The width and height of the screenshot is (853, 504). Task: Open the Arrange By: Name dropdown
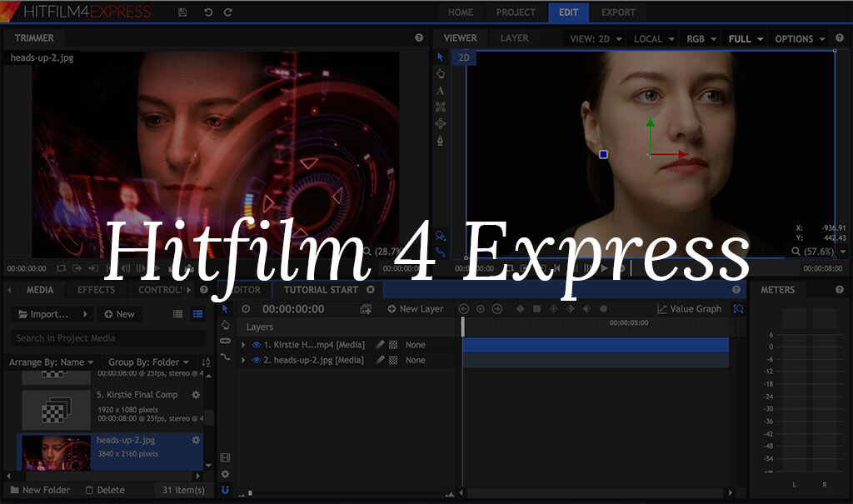[51, 362]
